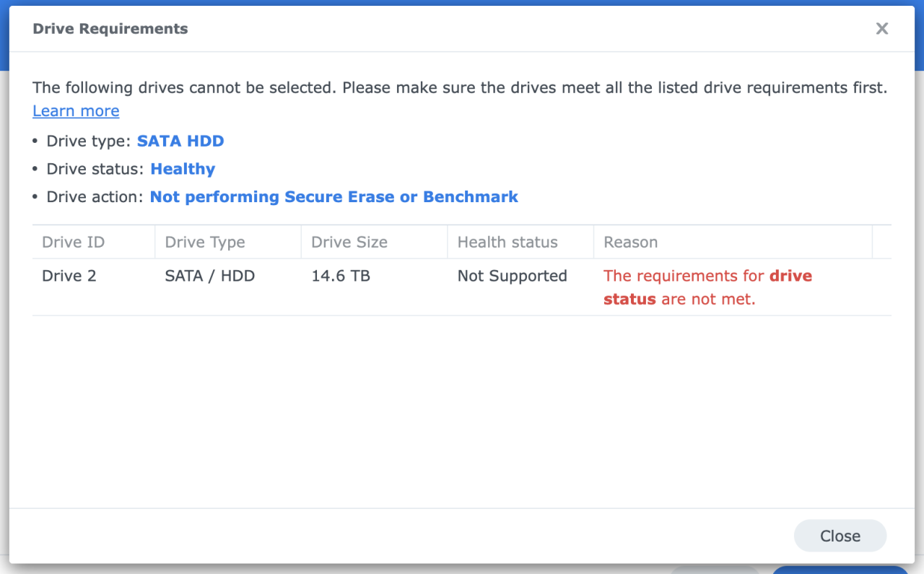Click the blue SATA HDD requirement text
The height and width of the screenshot is (574, 924).
[x=180, y=141]
